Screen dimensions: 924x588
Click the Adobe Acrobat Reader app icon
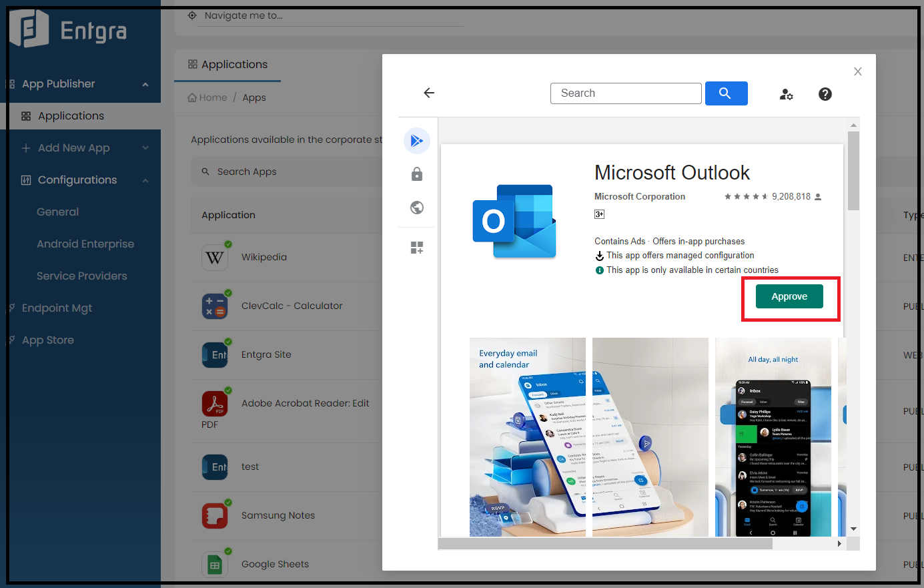pos(215,403)
